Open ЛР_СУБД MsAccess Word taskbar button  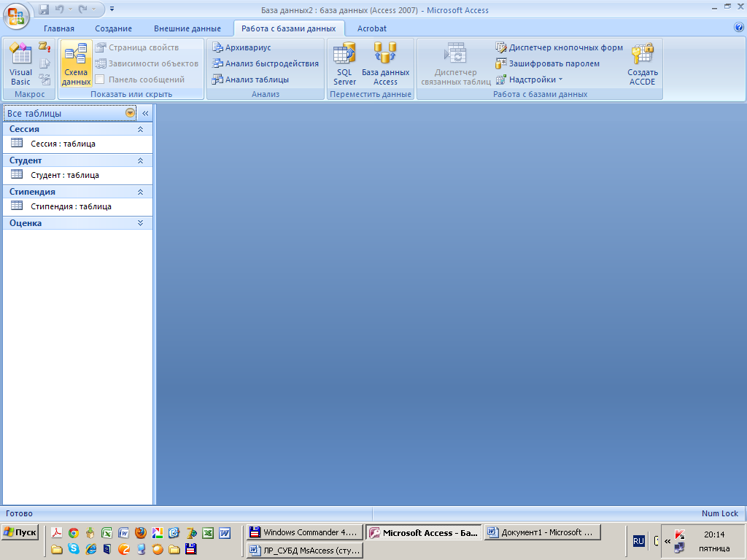coord(305,551)
